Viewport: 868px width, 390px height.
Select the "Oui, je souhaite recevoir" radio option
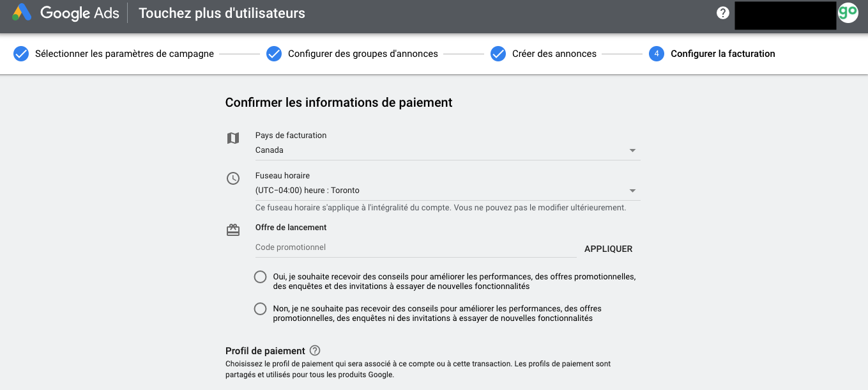point(260,277)
